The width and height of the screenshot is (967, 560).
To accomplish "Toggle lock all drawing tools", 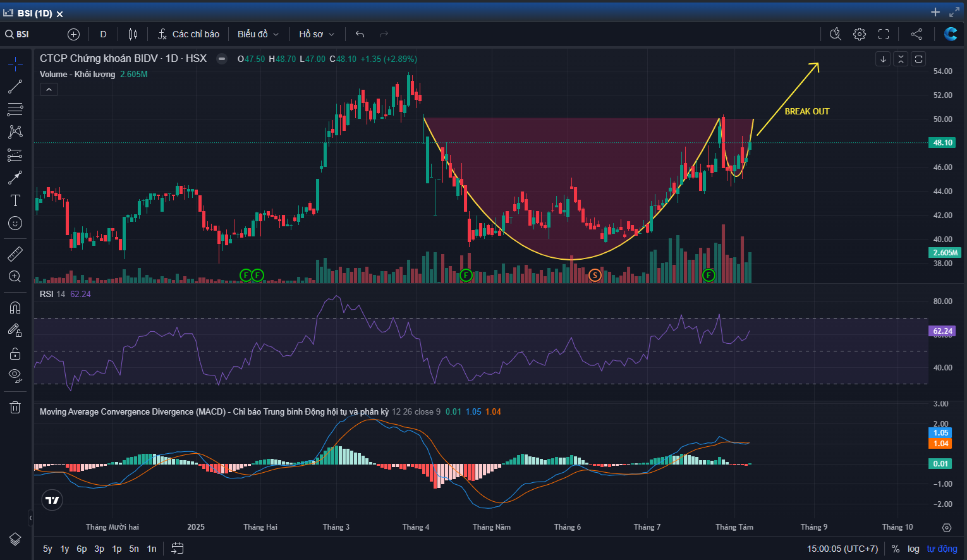I will 15,353.
